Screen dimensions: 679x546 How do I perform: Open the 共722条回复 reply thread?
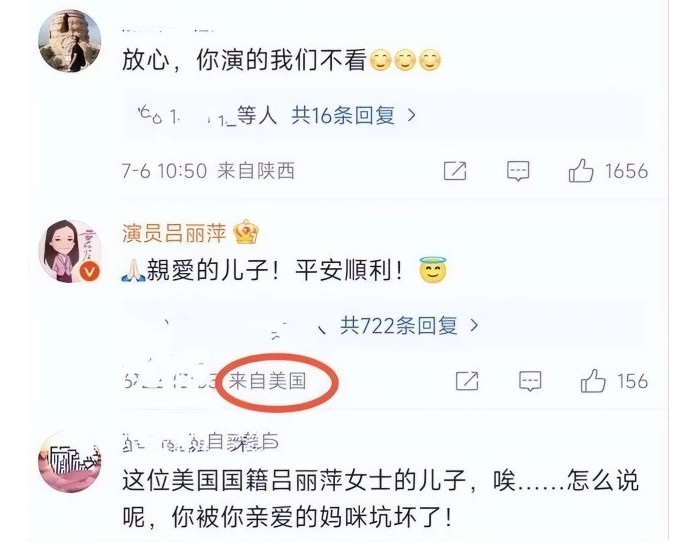point(398,325)
